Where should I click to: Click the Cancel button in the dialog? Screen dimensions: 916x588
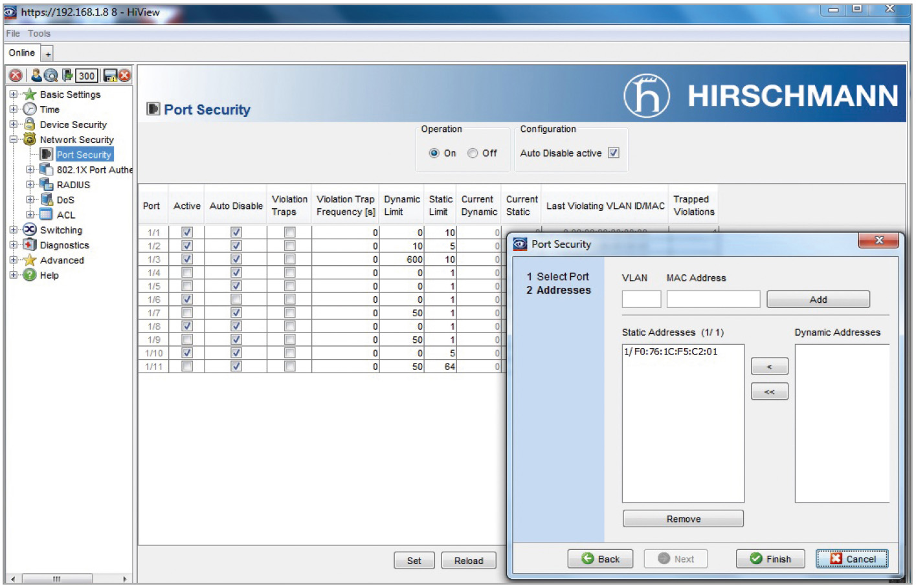pyautogui.click(x=852, y=559)
